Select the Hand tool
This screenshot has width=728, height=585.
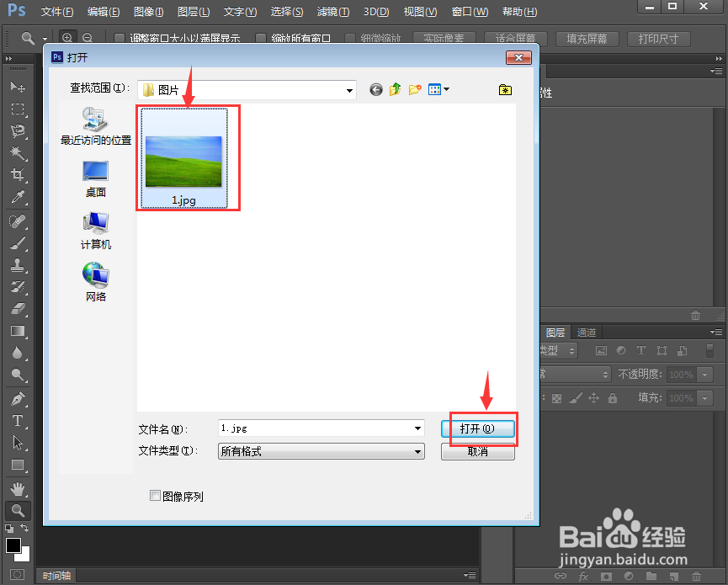point(19,486)
